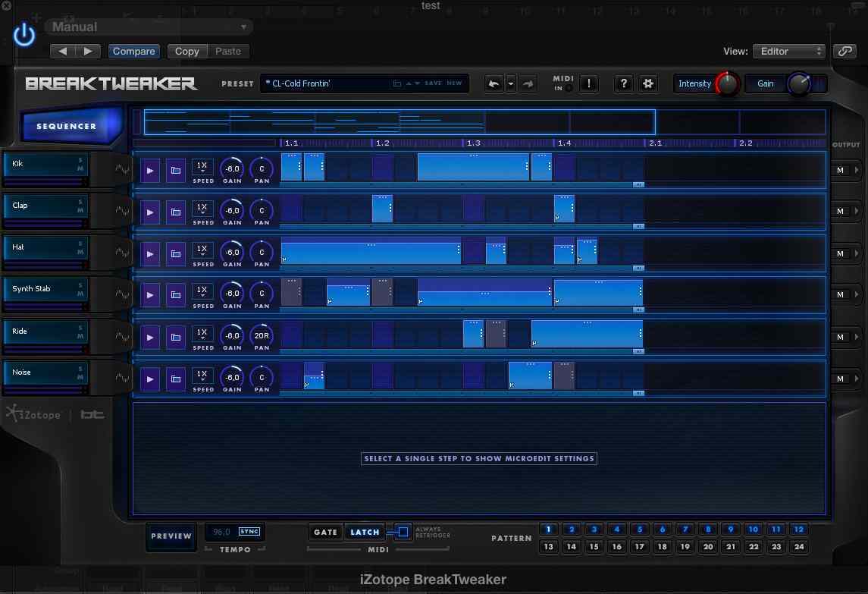Screen dimensions: 868x594
Task: Click the Copy button
Action: [187, 51]
